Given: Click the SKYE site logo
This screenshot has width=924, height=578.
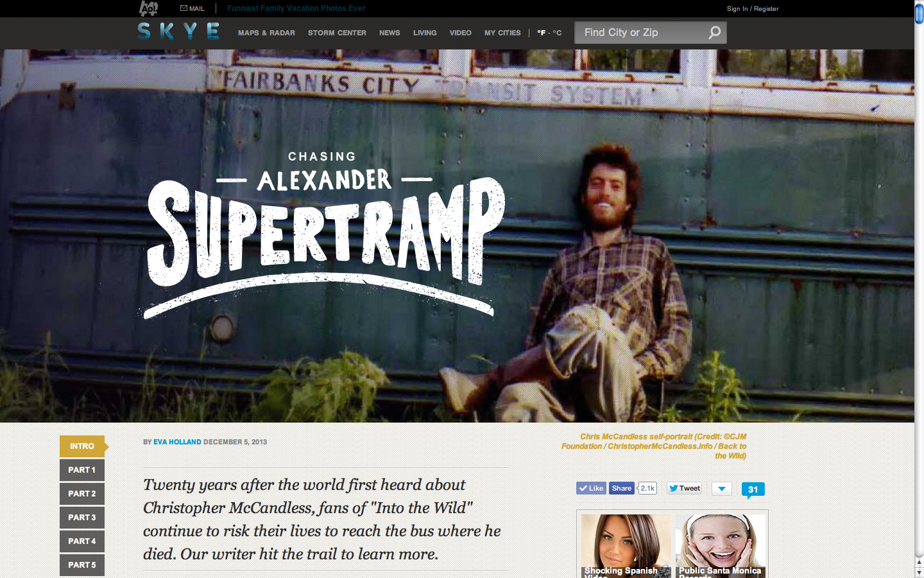Looking at the screenshot, I should pos(178,31).
